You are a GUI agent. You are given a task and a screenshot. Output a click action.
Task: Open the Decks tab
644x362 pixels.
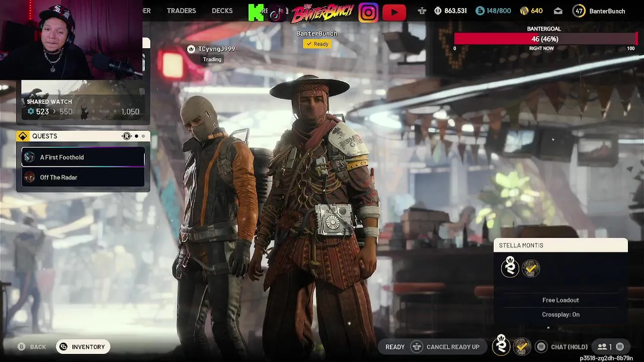(x=222, y=11)
